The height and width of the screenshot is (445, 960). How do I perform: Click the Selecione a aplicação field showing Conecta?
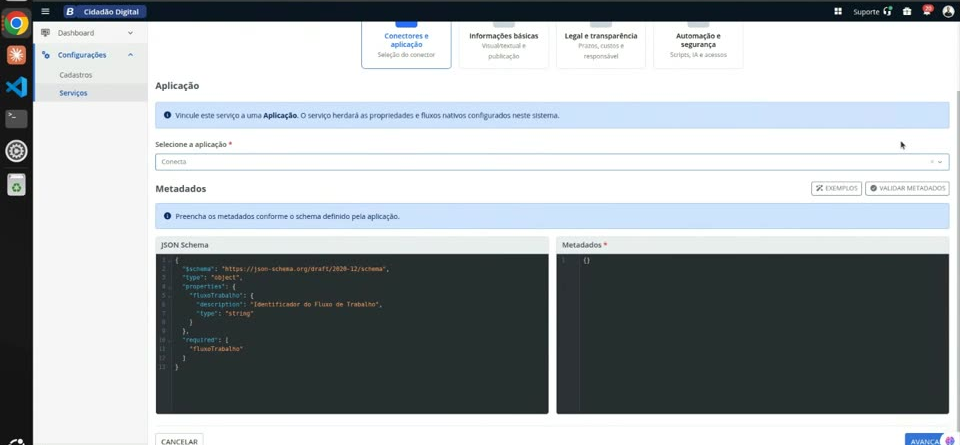click(x=552, y=162)
